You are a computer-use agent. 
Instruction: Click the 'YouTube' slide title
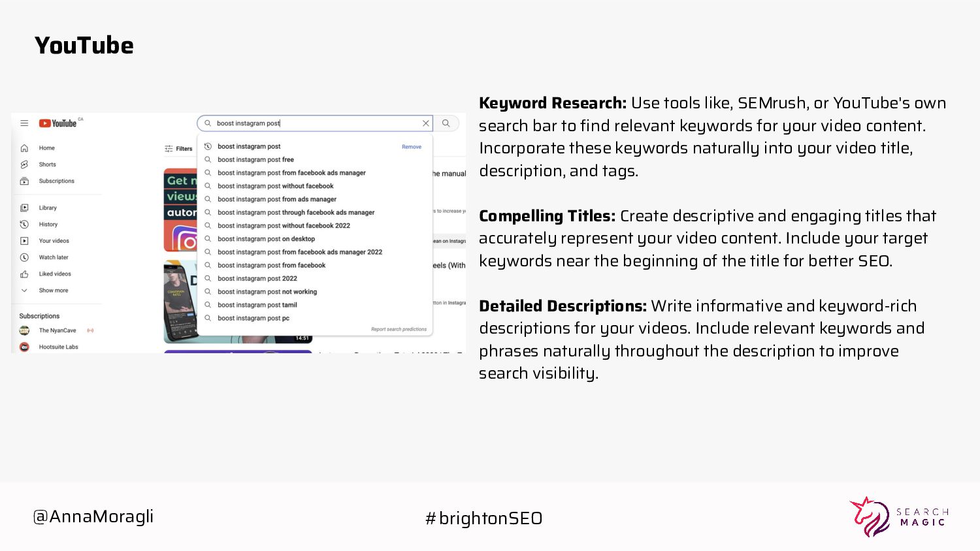coord(84,45)
